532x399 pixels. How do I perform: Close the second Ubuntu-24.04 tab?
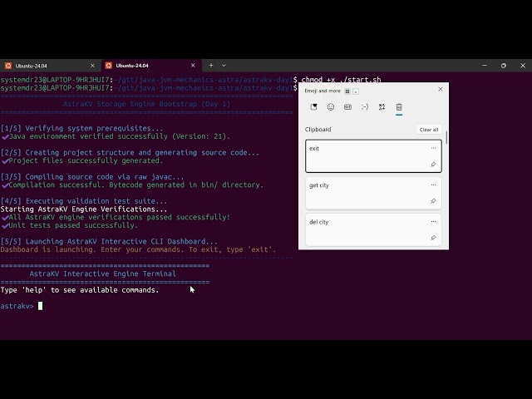pyautogui.click(x=193, y=66)
